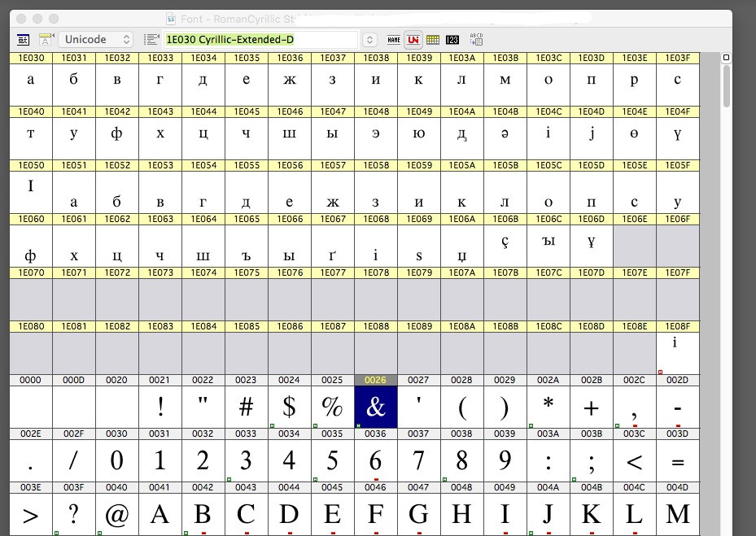Toggle NAME caption mode
756x536 pixels.
394,39
